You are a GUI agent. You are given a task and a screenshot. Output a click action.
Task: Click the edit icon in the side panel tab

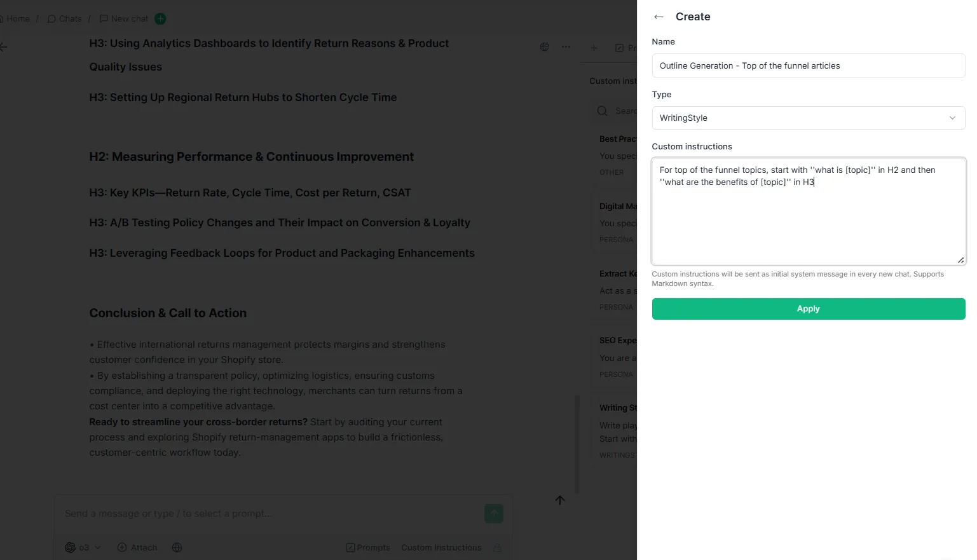coord(619,48)
